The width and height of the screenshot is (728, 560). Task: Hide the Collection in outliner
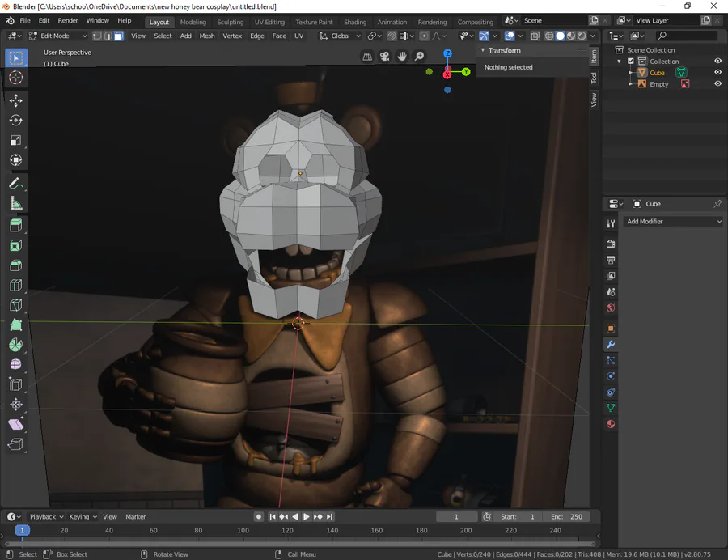point(717,62)
